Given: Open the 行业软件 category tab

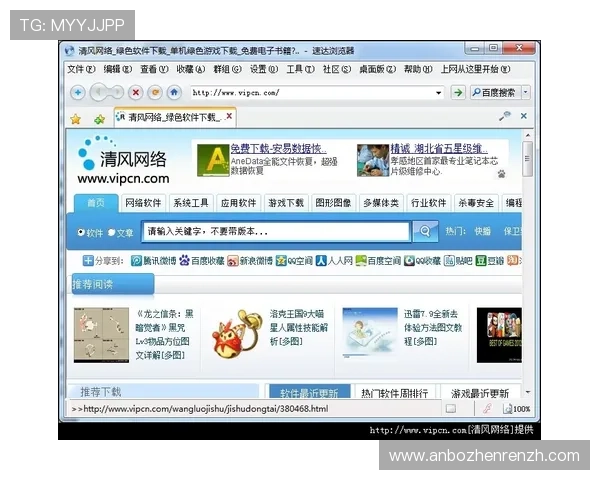Looking at the screenshot, I should 429,203.
